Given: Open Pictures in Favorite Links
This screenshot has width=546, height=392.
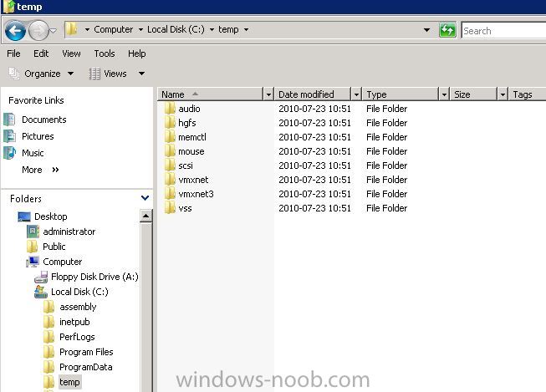Looking at the screenshot, I should point(38,136).
